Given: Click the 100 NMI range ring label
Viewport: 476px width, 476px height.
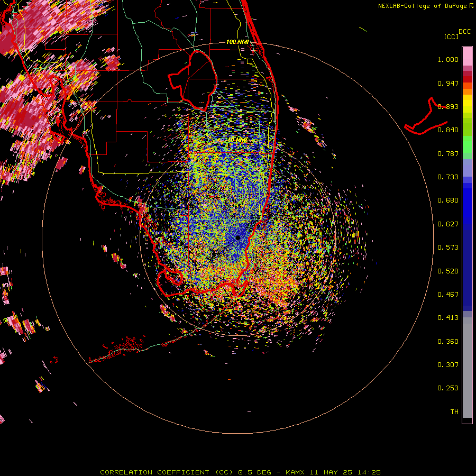Looking at the screenshot, I should click(x=237, y=42).
